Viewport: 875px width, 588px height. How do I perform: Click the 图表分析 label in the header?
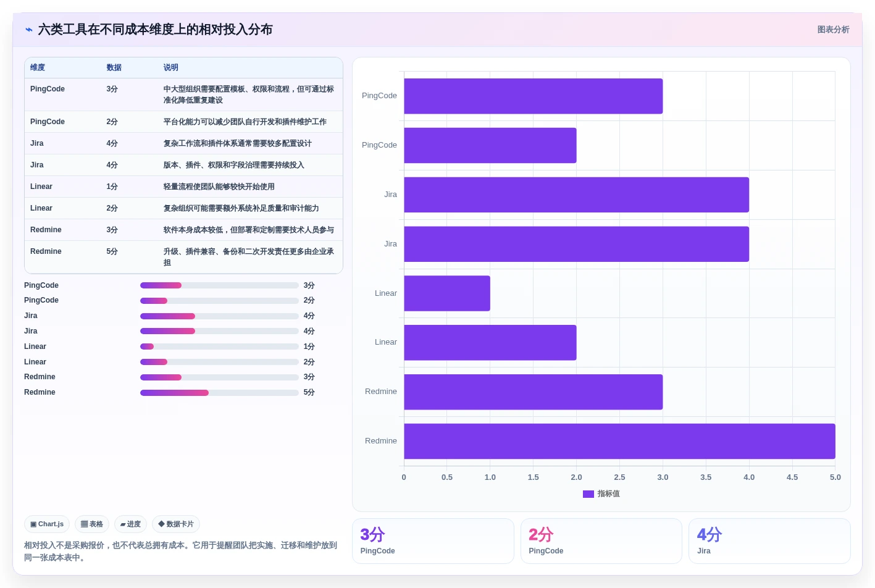point(833,30)
